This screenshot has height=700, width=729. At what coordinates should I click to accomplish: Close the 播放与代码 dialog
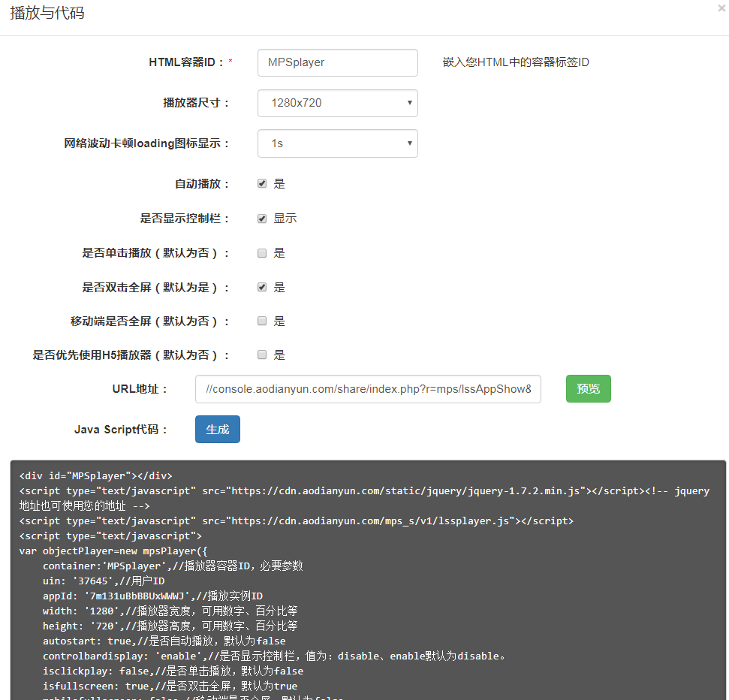click(x=721, y=8)
